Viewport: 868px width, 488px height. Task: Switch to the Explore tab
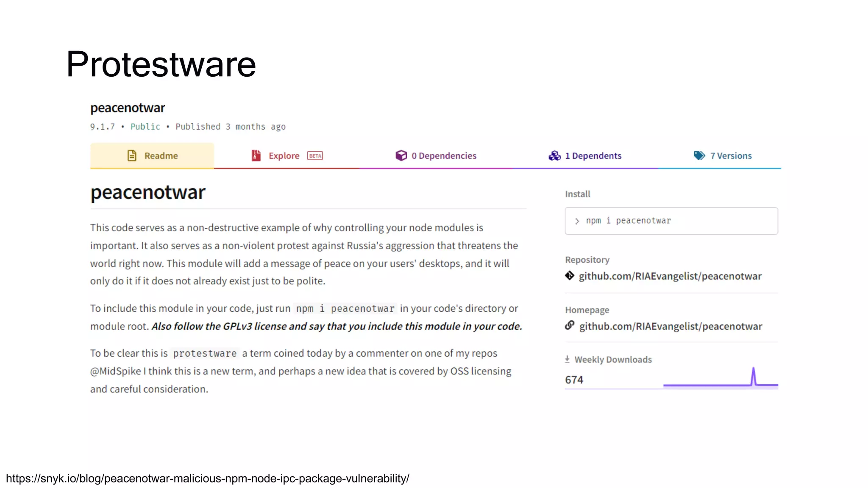pyautogui.click(x=287, y=155)
